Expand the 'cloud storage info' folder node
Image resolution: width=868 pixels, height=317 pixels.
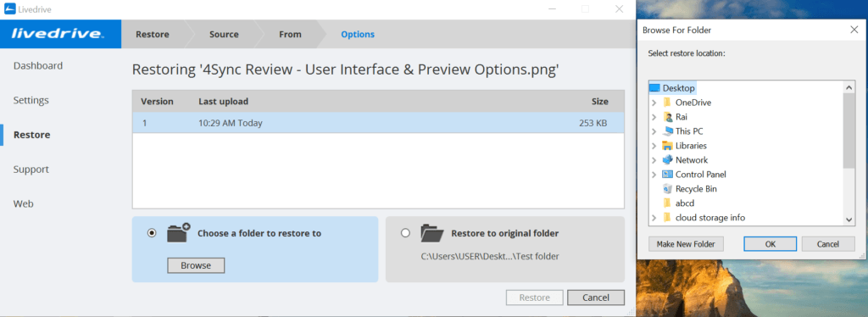click(x=654, y=218)
